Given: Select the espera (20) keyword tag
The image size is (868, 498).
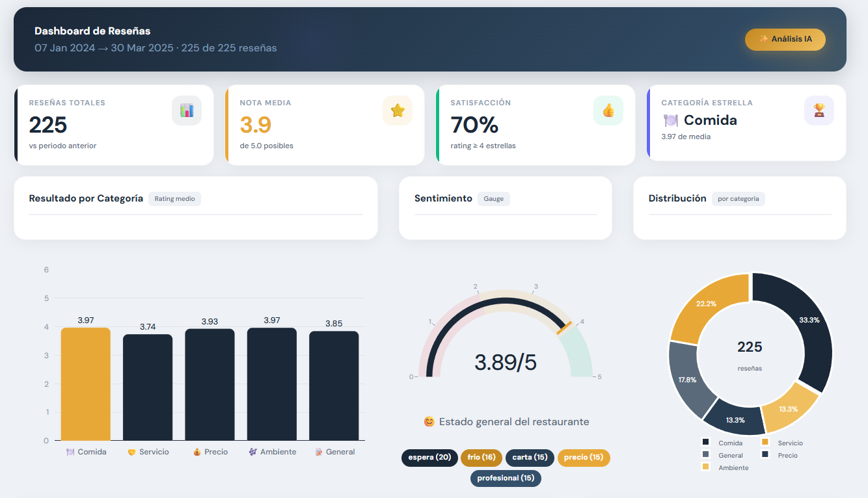Looking at the screenshot, I should tap(429, 458).
